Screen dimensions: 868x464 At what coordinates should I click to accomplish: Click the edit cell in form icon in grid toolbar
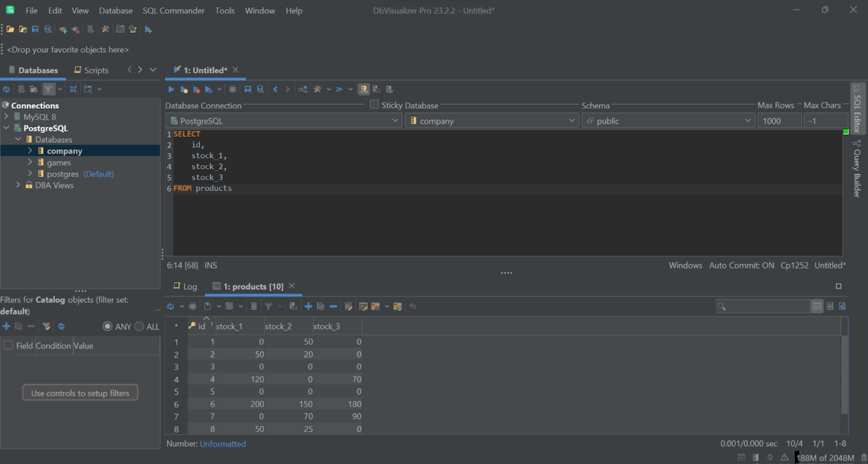click(349, 306)
